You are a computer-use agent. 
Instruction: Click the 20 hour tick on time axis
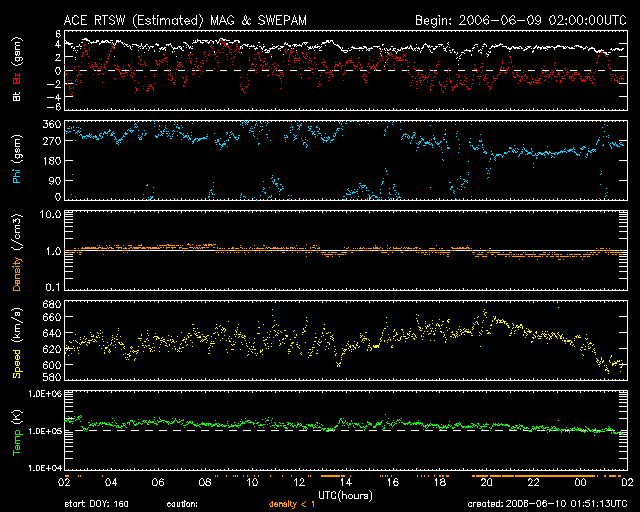click(485, 482)
